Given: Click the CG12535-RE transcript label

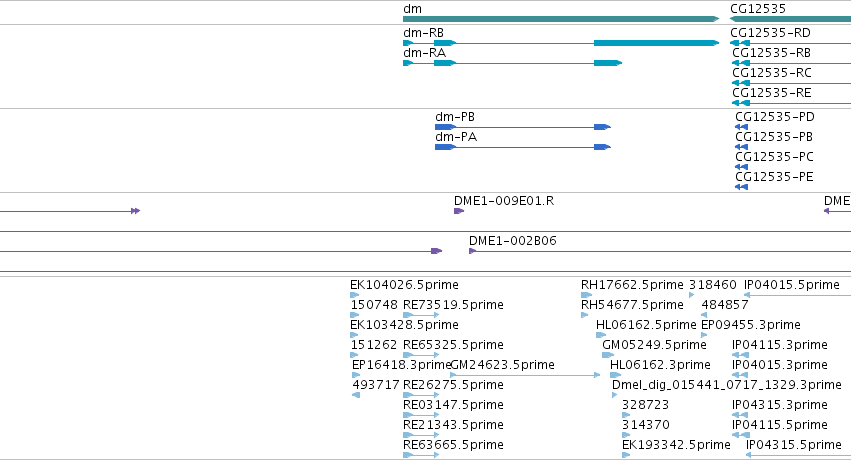Looking at the screenshot, I should (772, 93).
